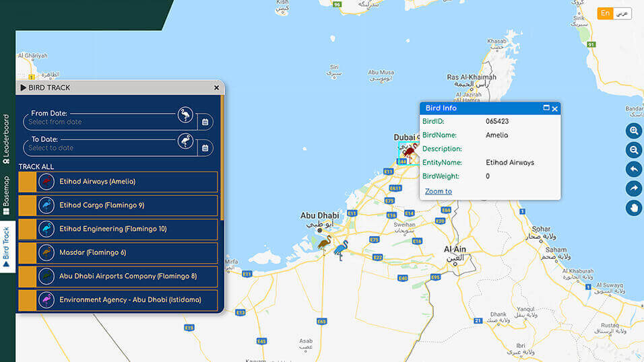Click flamingo icon for Abu Dhabi Airports Company
The image size is (644, 362).
(46, 277)
